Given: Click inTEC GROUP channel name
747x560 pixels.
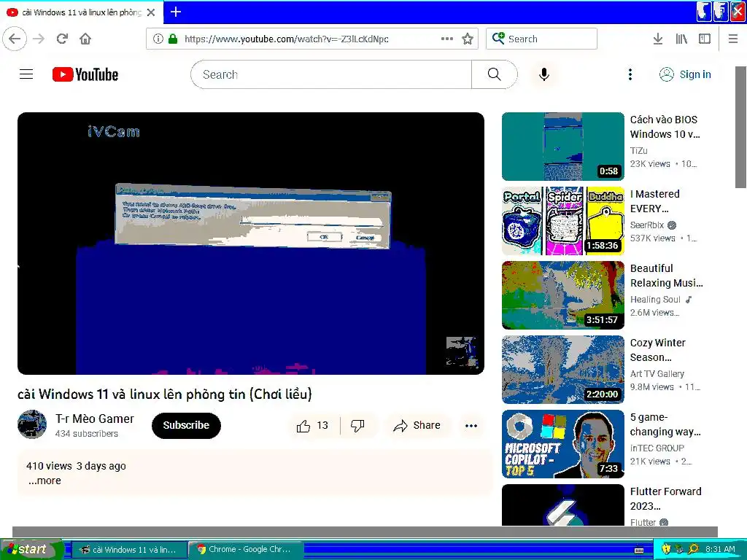Looking at the screenshot, I should click(657, 448).
